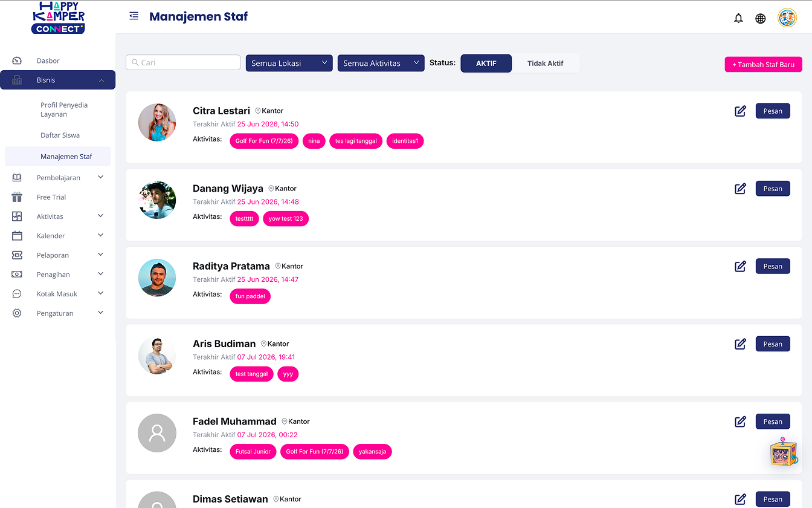Click Pesan for Dimas Setiawan
This screenshot has height=508, width=812.
tap(773, 500)
